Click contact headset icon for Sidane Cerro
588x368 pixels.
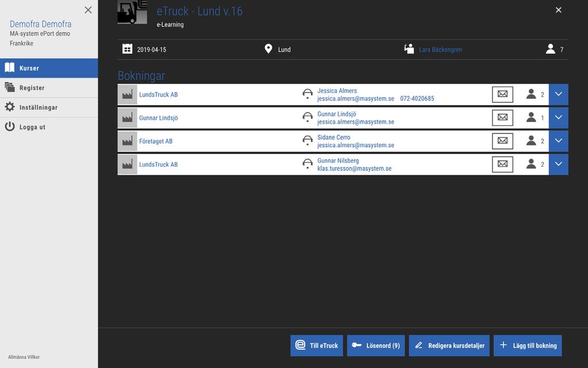308,141
